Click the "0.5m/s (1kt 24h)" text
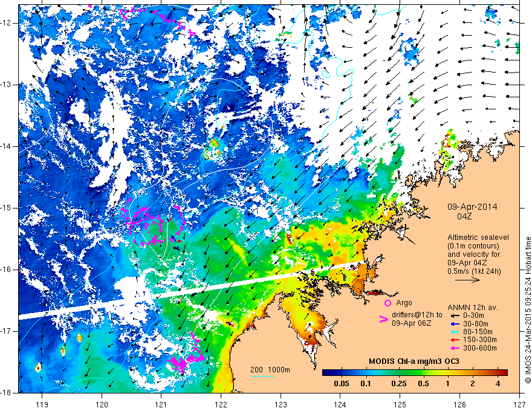This screenshot has width=532, height=411. [x=474, y=271]
